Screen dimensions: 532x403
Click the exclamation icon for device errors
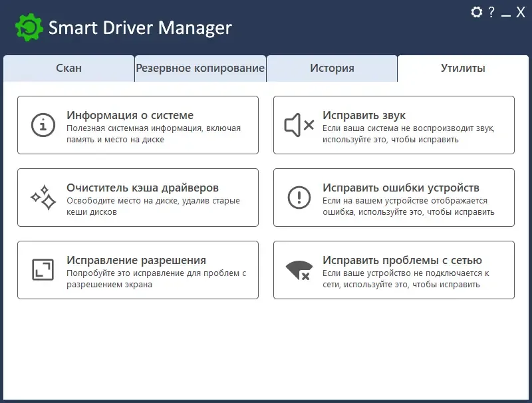coord(299,197)
